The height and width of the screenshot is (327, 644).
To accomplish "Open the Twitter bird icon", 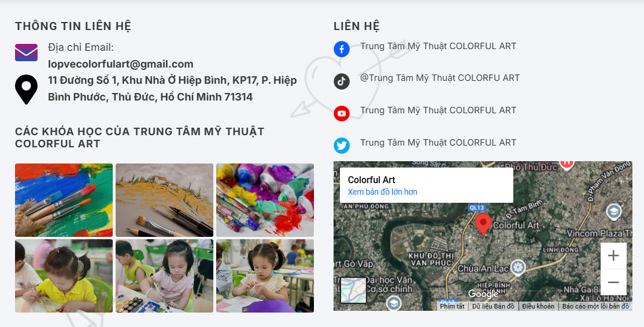I will point(341,145).
